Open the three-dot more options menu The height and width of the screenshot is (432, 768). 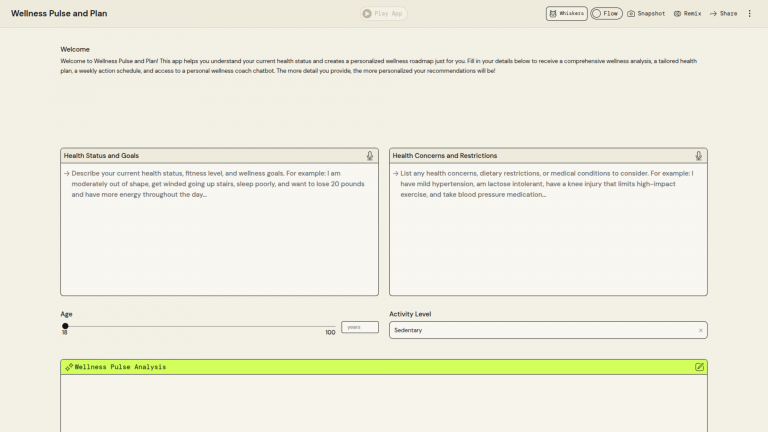(750, 14)
